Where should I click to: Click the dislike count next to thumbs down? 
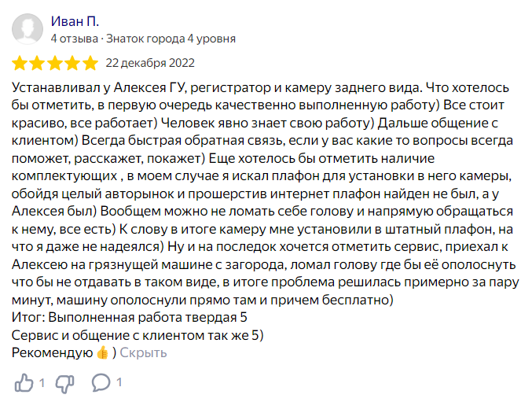(81, 383)
